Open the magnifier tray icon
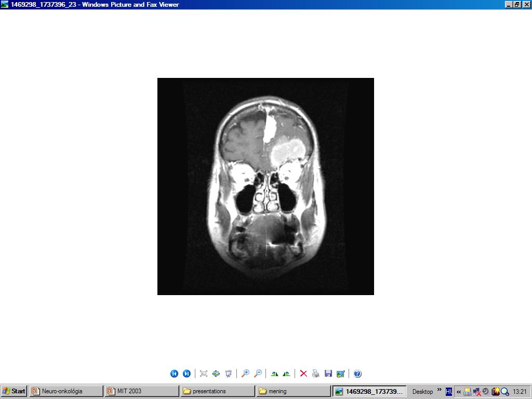The image size is (532, 399). pos(505,392)
